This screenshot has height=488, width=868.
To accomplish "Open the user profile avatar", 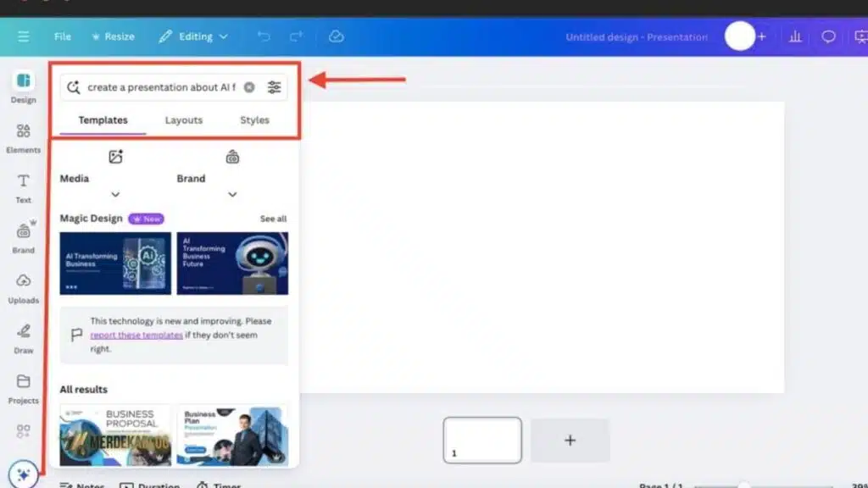I will coord(739,36).
